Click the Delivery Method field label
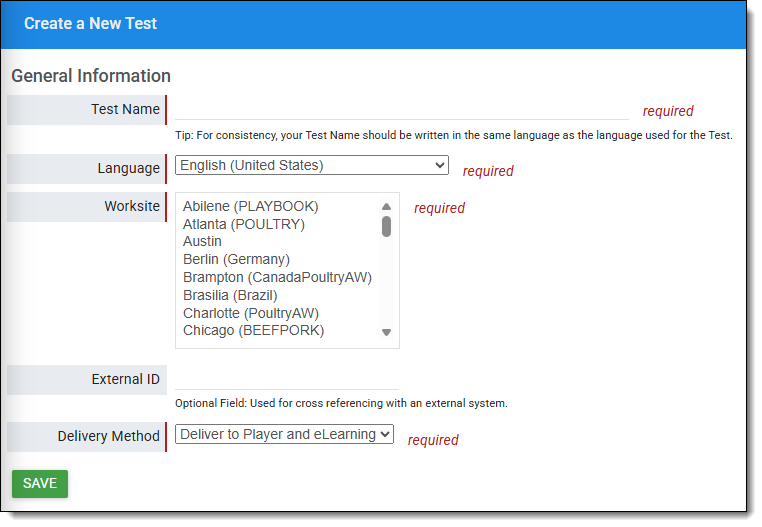 [108, 437]
